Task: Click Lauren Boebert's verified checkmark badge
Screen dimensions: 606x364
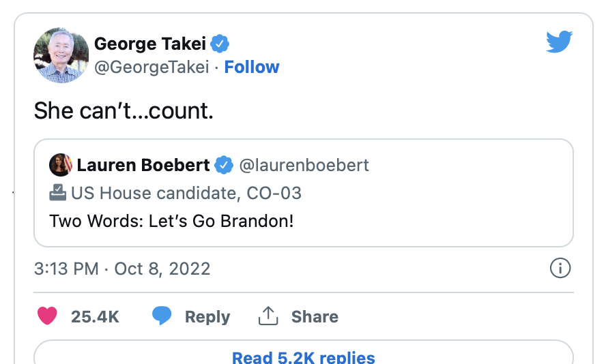Action: (223, 165)
